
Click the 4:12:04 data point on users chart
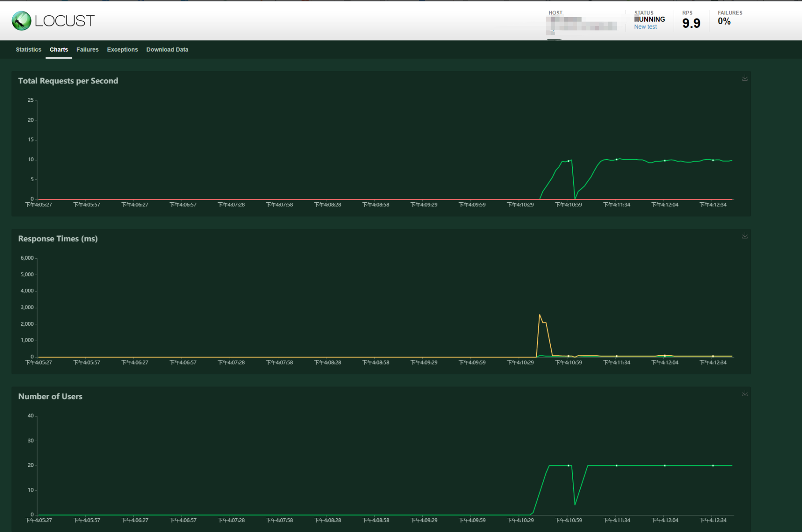click(x=665, y=465)
